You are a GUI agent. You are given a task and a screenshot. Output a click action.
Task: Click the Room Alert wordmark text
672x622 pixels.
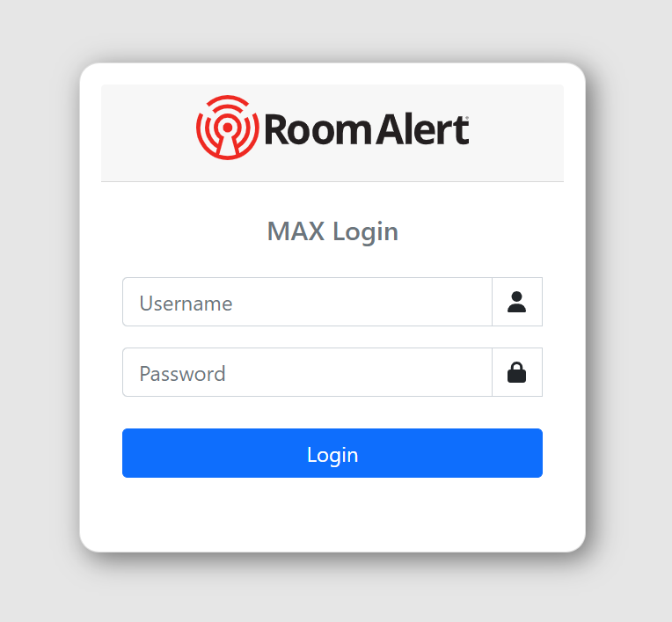coord(367,129)
